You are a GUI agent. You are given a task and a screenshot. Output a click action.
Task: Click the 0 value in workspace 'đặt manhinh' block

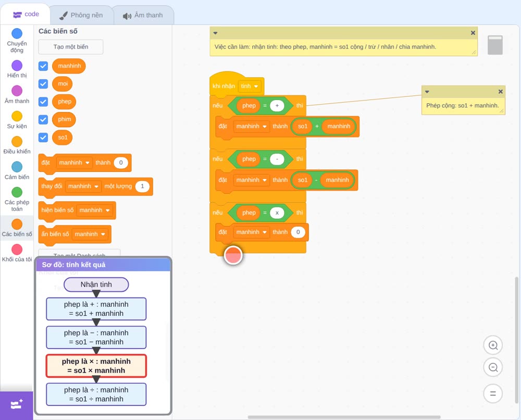[x=298, y=232]
